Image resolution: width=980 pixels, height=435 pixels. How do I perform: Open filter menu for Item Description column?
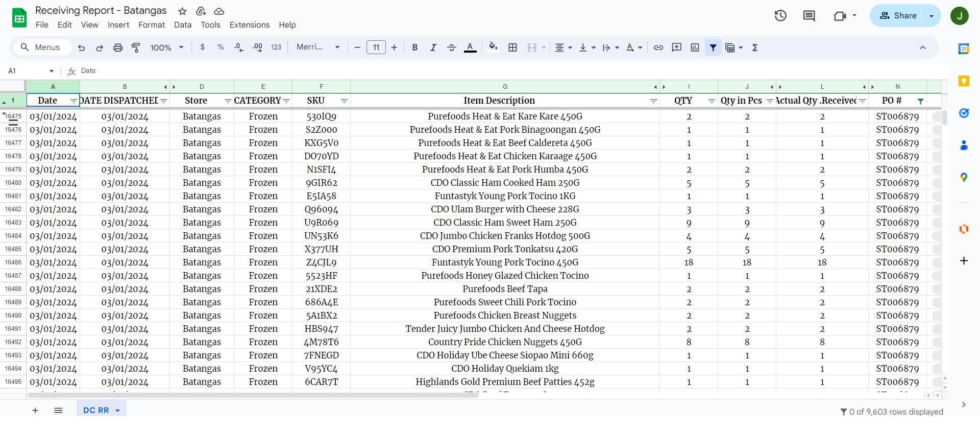click(653, 101)
